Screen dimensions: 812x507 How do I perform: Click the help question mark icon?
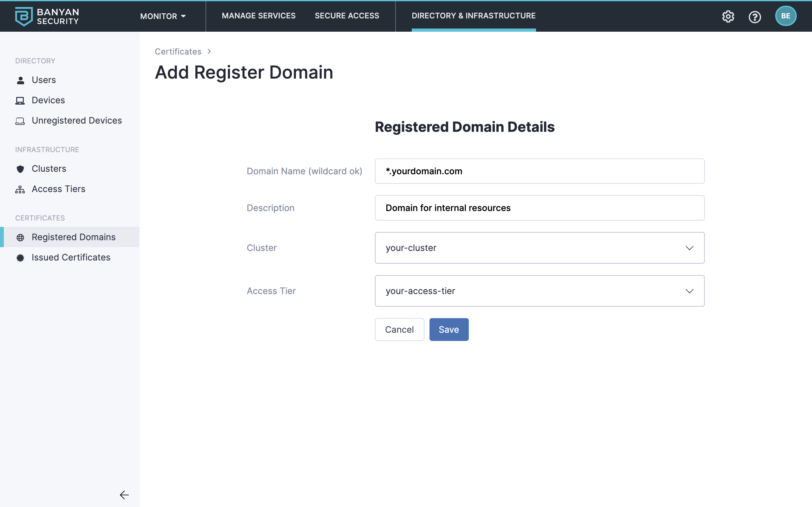[755, 16]
